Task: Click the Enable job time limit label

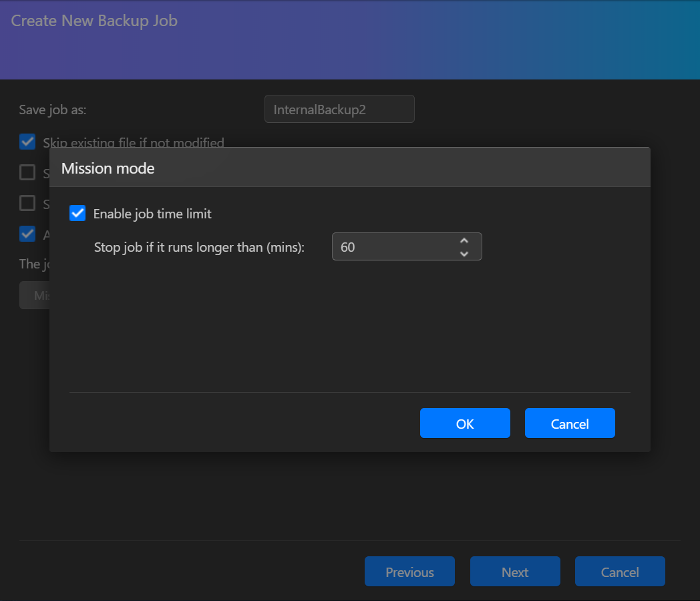Action: (x=152, y=214)
